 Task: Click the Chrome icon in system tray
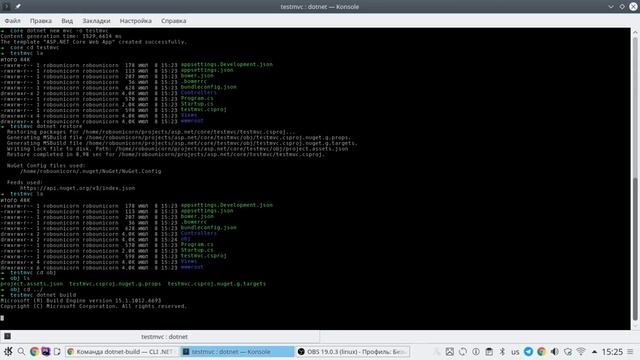pos(541,351)
